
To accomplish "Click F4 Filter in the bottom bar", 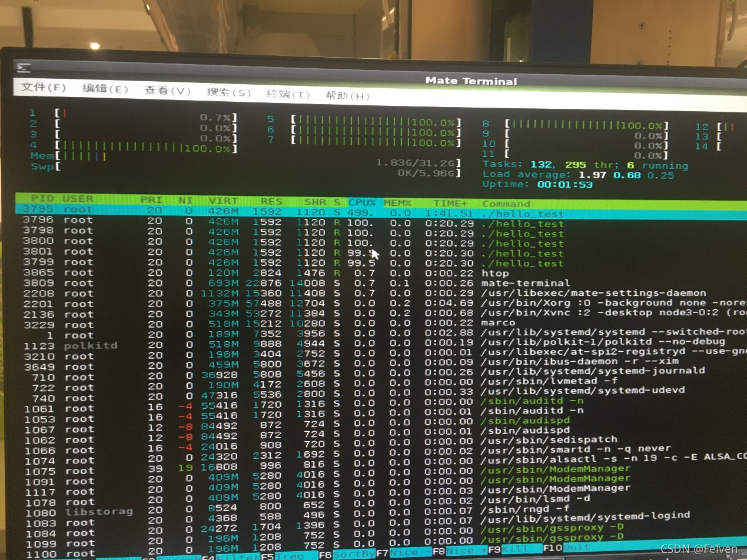I will [x=231, y=555].
